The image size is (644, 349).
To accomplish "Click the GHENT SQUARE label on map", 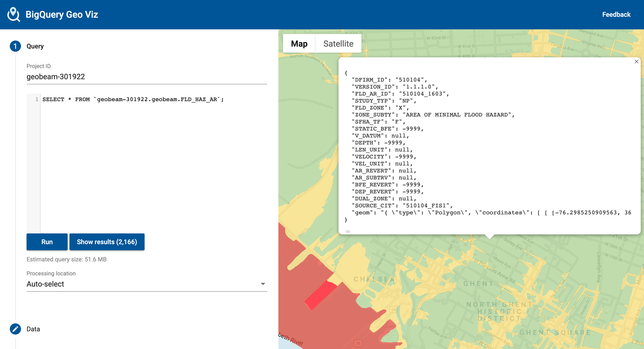I will pyautogui.click(x=555, y=332).
